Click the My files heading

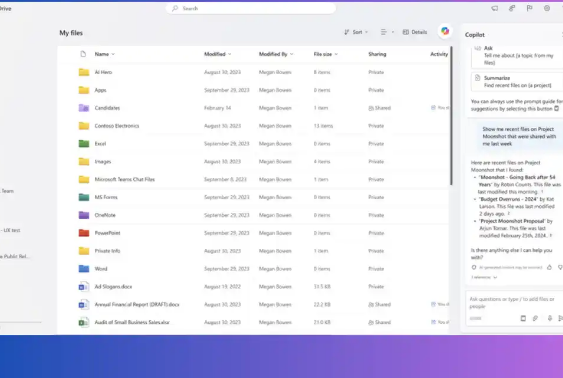71,33
